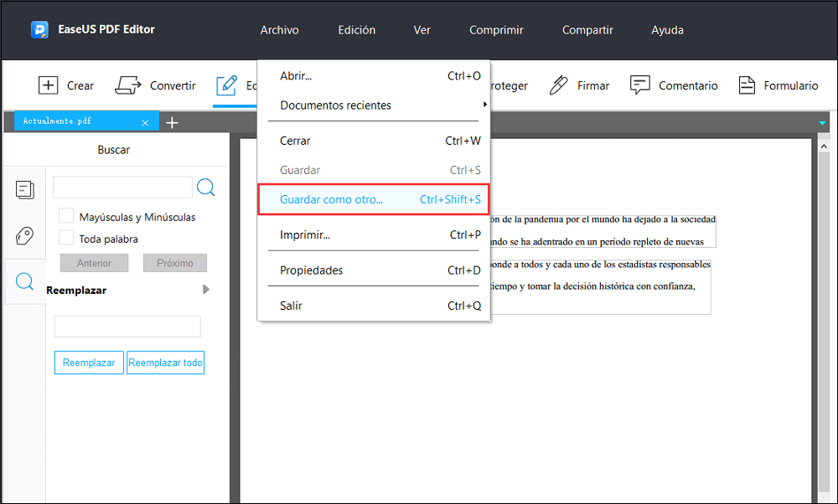Click the Firmar toolbar label
This screenshot has height=504, width=838.
click(x=593, y=85)
